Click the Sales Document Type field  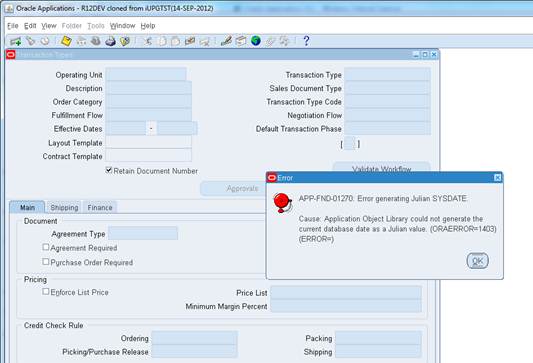388,88
